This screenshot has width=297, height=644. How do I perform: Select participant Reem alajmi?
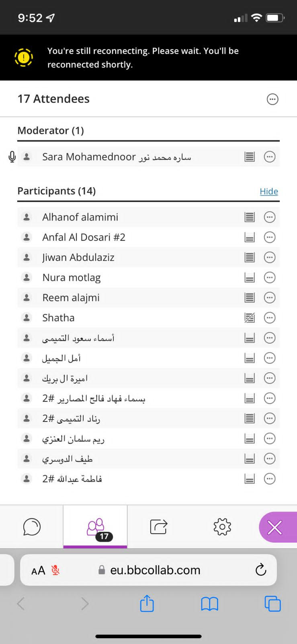pyautogui.click(x=71, y=298)
